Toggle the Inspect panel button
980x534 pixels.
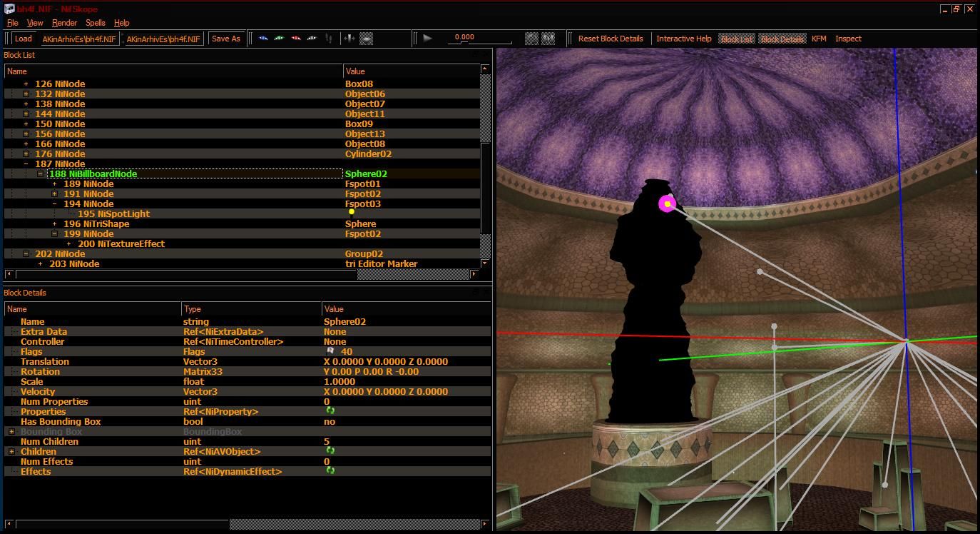pyautogui.click(x=848, y=39)
